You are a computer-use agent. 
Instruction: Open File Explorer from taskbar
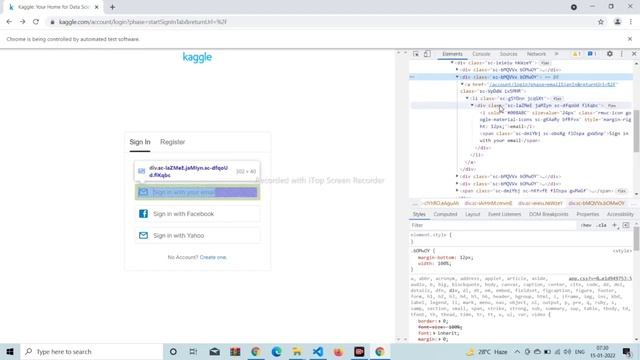click(x=297, y=351)
